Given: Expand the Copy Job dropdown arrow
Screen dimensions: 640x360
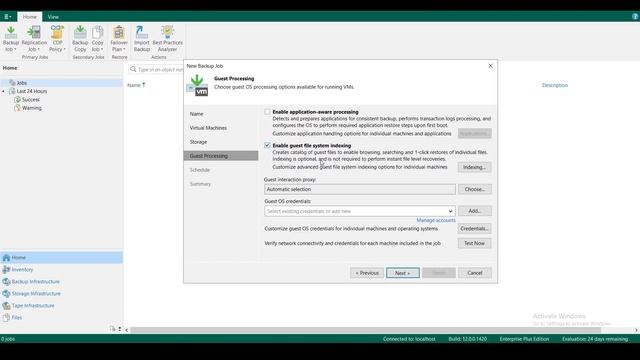Looking at the screenshot, I should 102,49.
